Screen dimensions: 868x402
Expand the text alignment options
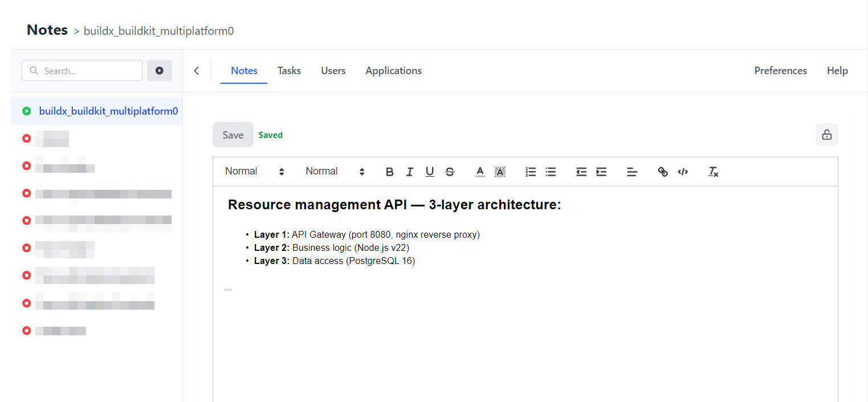tap(632, 172)
